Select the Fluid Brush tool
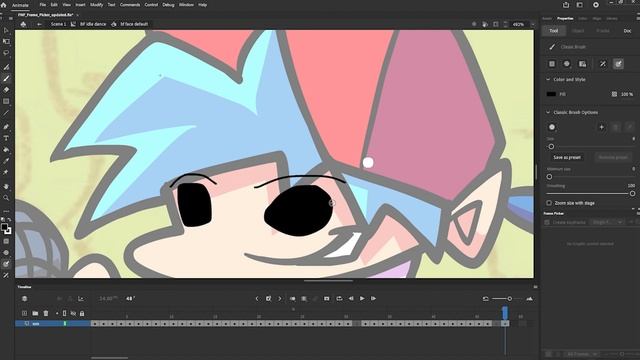640x360 pixels. point(6,67)
